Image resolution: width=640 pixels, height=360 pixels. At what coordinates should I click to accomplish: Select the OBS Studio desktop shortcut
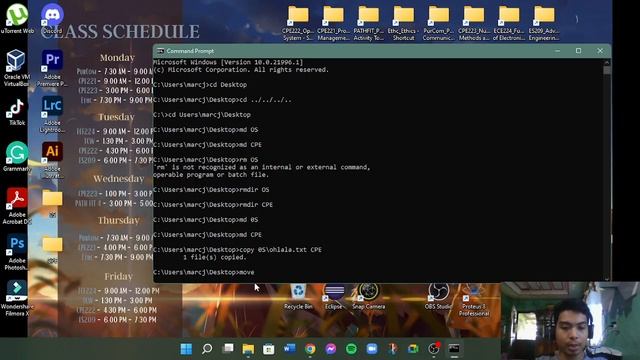(x=438, y=296)
